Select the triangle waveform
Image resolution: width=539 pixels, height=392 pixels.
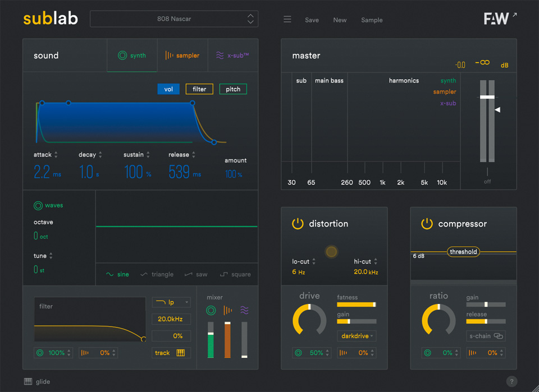(157, 274)
